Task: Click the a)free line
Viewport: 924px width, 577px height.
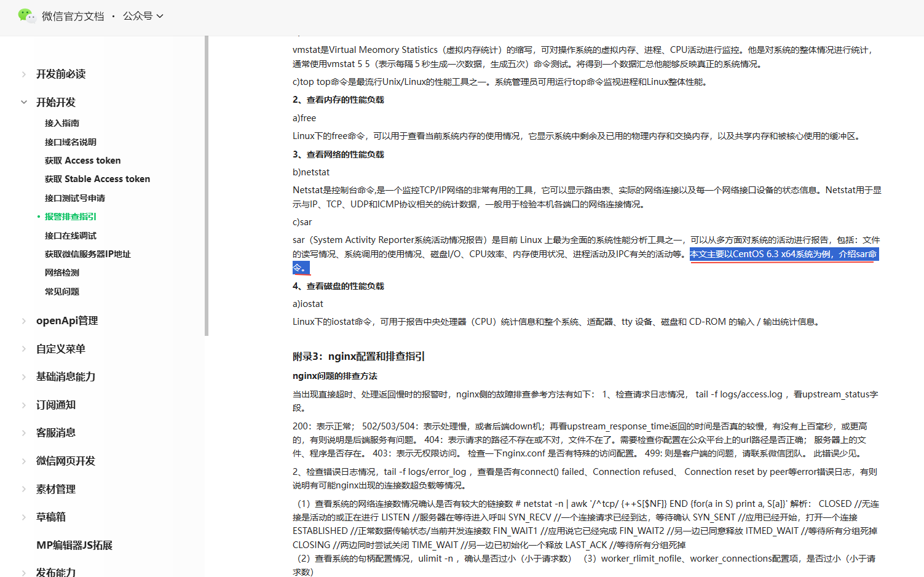Action: [x=304, y=118]
